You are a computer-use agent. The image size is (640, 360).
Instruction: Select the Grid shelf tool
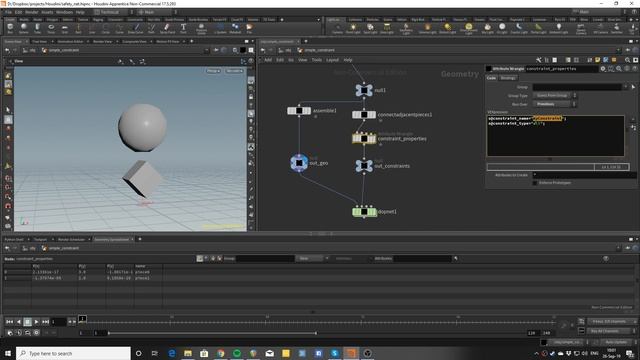click(64, 28)
